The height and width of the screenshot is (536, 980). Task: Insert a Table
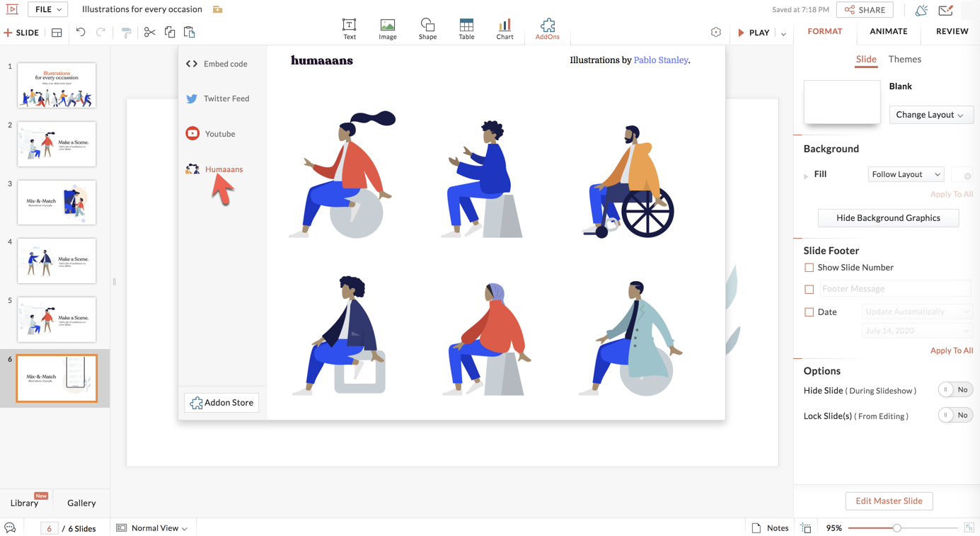[x=466, y=29]
